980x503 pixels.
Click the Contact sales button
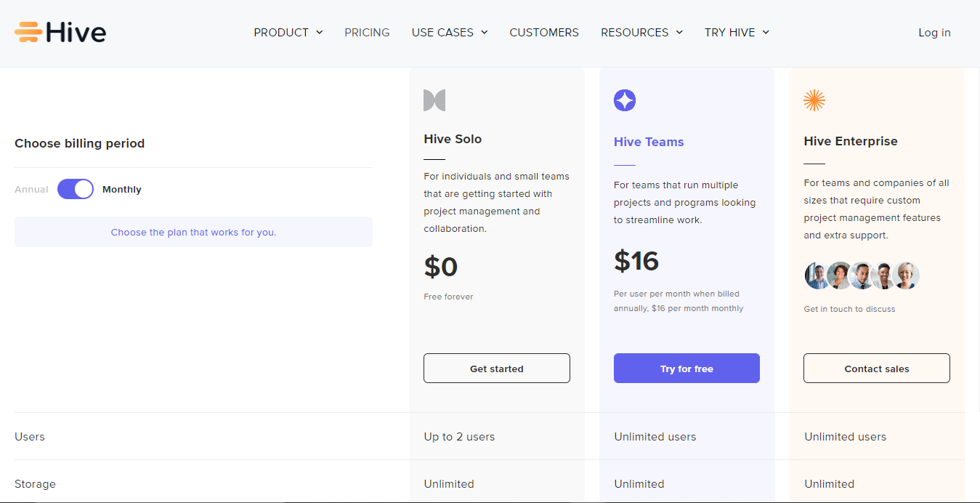[x=877, y=369]
